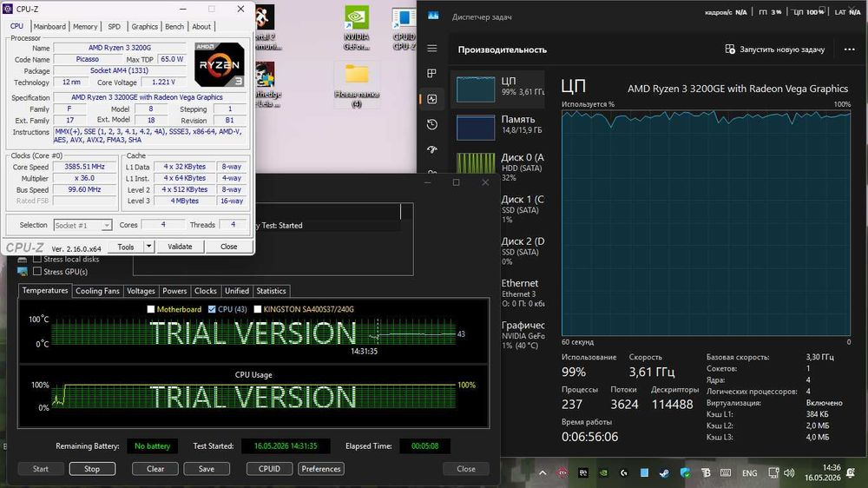Open the notification bell in taskbar
The height and width of the screenshot is (488, 868).
pyautogui.click(x=851, y=473)
